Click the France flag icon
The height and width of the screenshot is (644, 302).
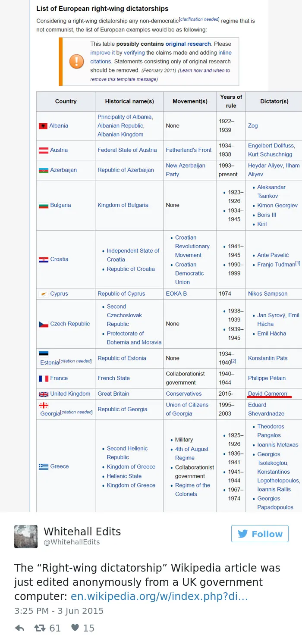[x=43, y=378]
